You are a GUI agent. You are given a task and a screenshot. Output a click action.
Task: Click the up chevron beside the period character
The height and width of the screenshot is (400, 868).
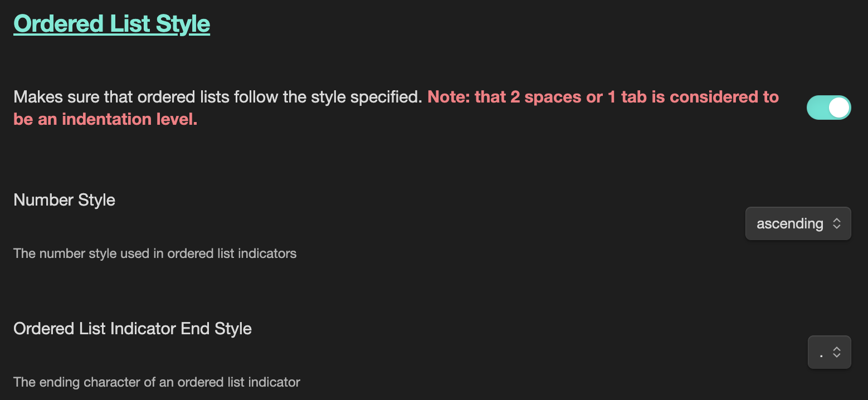tap(837, 349)
